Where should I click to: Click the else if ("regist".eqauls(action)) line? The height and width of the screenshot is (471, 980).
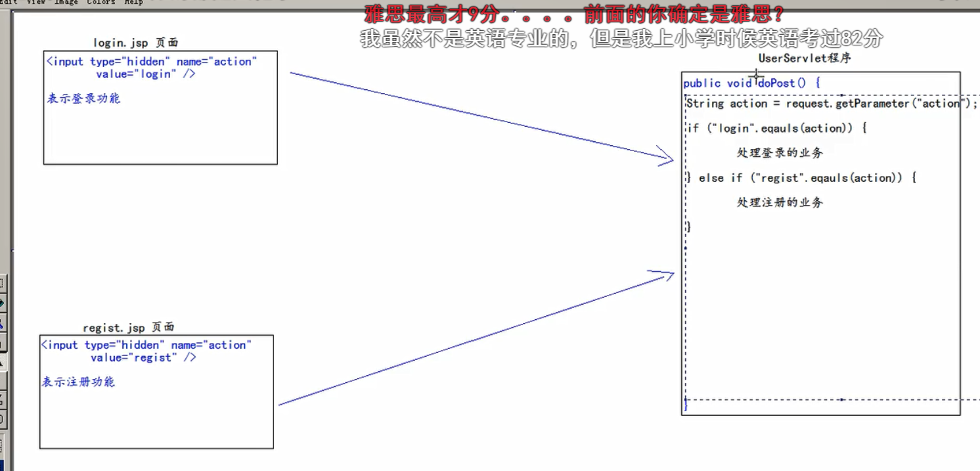pos(801,178)
